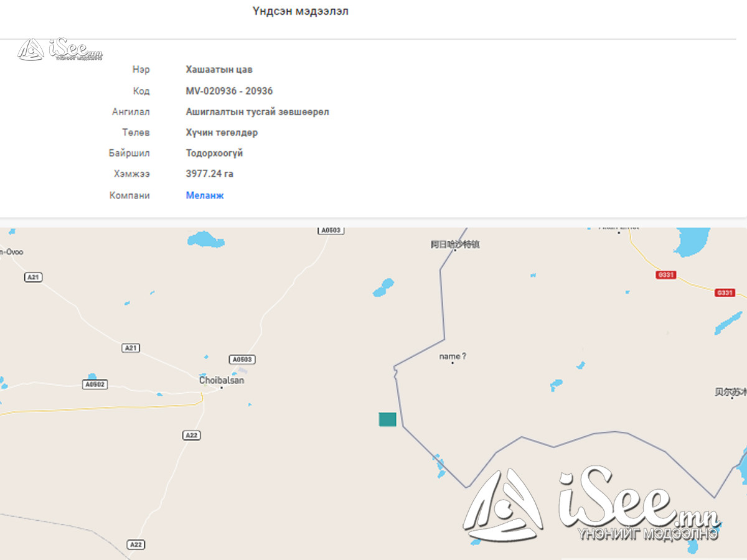747x560 pixels.
Task: Click the red G331 shield closest to 阿日哈沙特镇
Action: tap(666, 275)
